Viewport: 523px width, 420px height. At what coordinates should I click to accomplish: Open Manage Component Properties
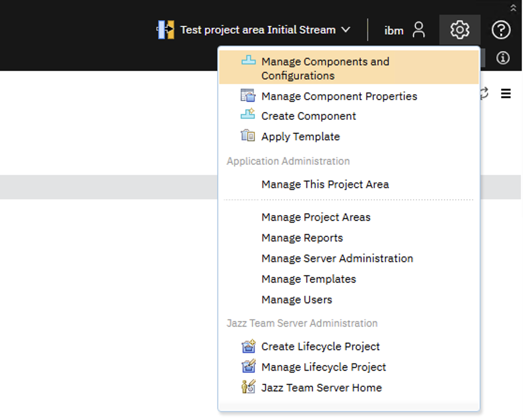(339, 96)
